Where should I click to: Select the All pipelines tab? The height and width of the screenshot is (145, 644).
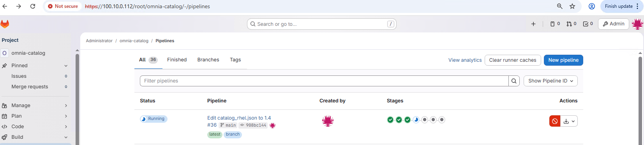pyautogui.click(x=148, y=60)
